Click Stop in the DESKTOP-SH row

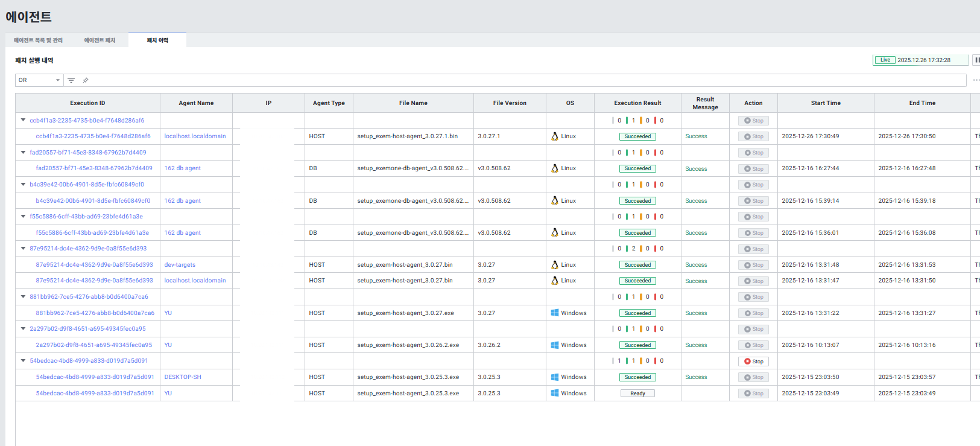(753, 377)
